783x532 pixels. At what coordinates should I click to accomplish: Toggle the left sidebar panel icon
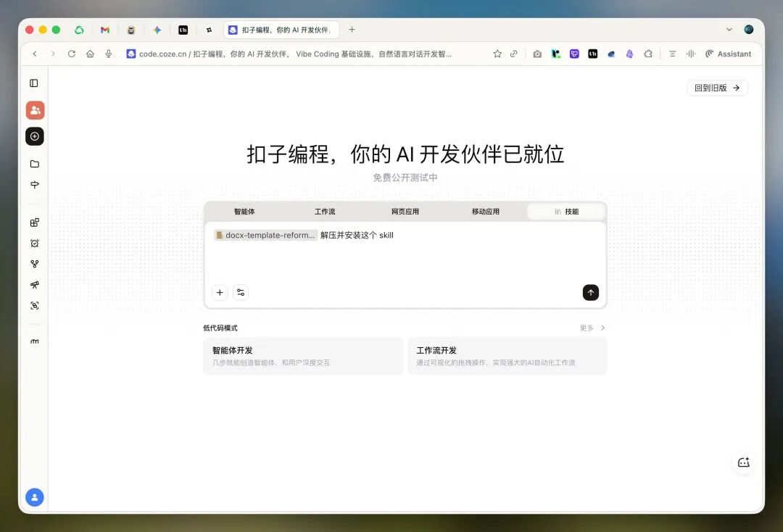coord(34,83)
